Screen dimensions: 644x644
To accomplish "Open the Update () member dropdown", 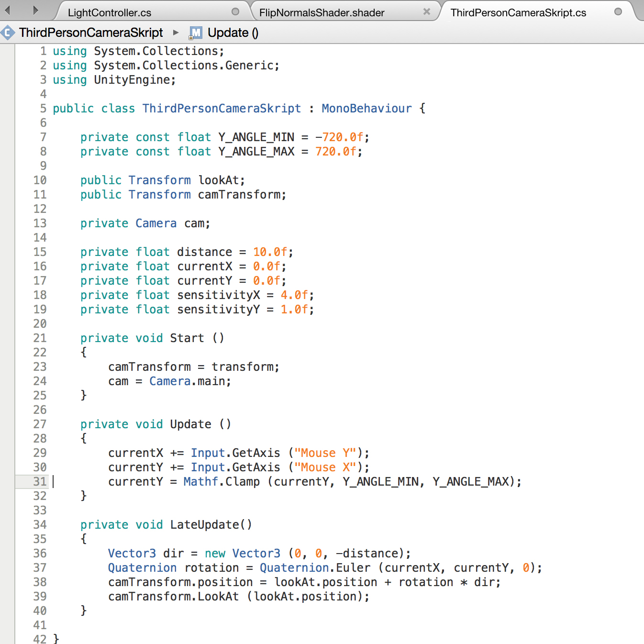I will [233, 33].
